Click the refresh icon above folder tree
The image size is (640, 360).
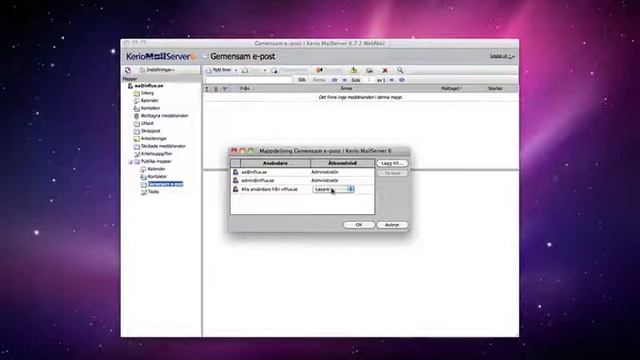[128, 70]
